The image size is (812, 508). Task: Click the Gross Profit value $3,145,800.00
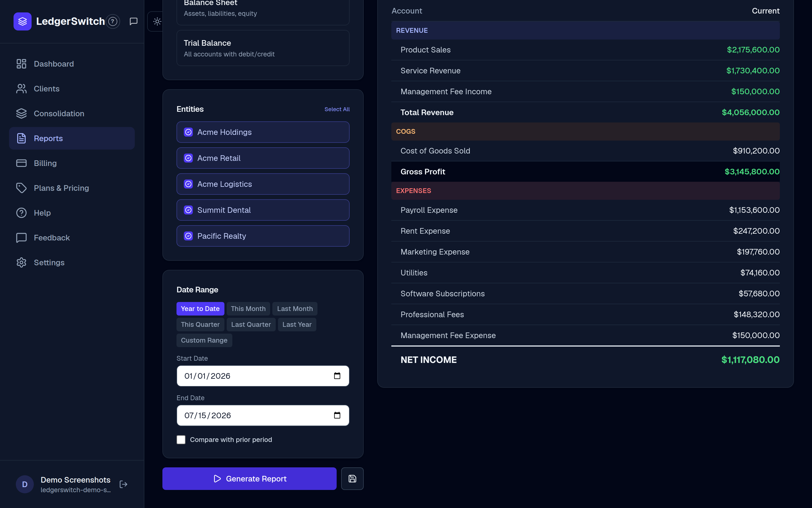coord(752,172)
